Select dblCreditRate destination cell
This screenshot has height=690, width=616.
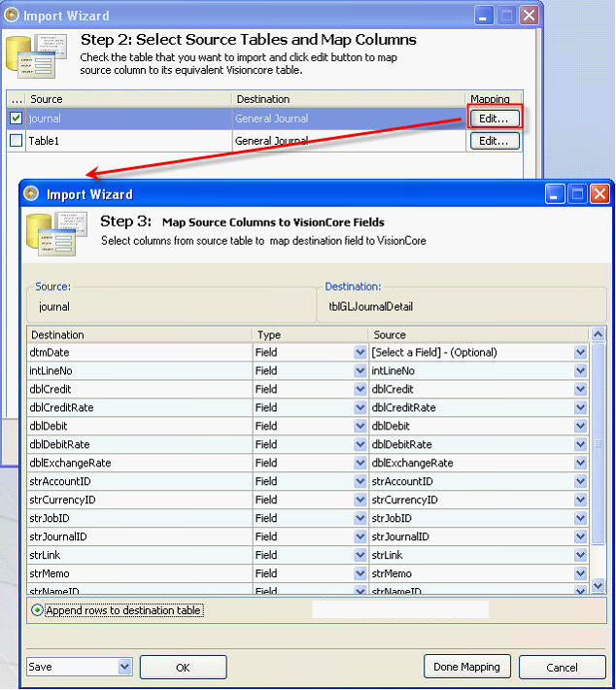coord(140,408)
